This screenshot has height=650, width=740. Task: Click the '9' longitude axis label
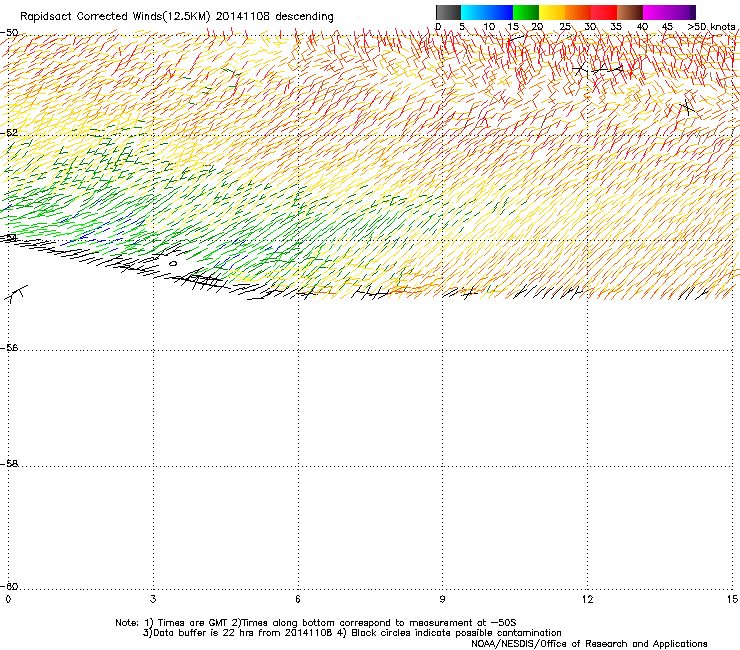pyautogui.click(x=442, y=599)
